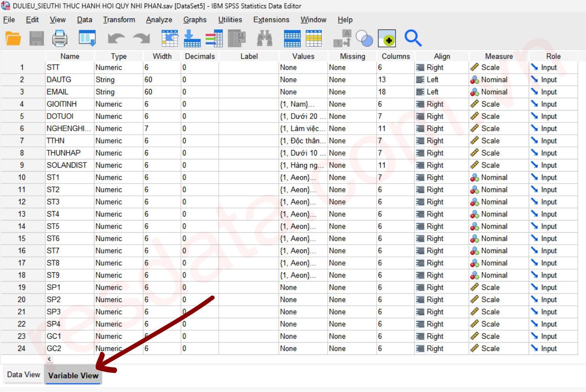Click the Measure column header
This screenshot has height=392, width=586.
tap(499, 56)
